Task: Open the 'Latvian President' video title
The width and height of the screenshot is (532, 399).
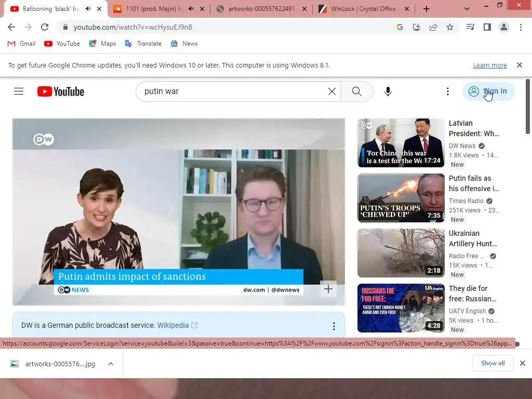Action: [474, 128]
